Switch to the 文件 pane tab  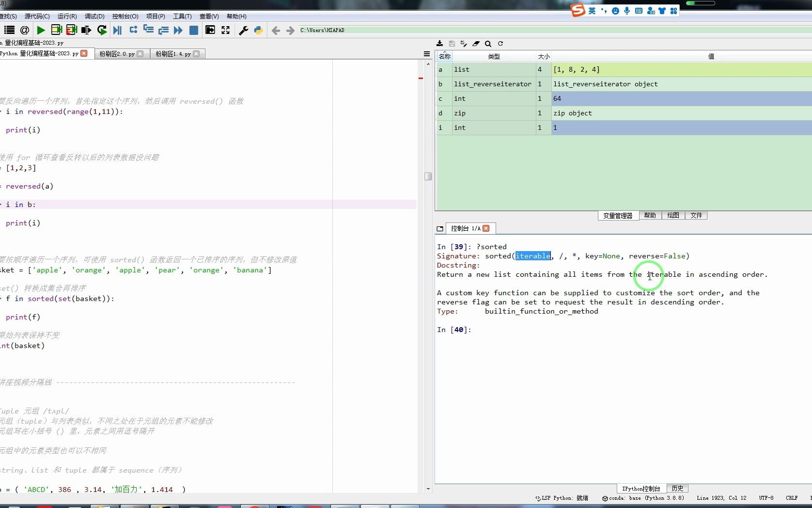[696, 215]
